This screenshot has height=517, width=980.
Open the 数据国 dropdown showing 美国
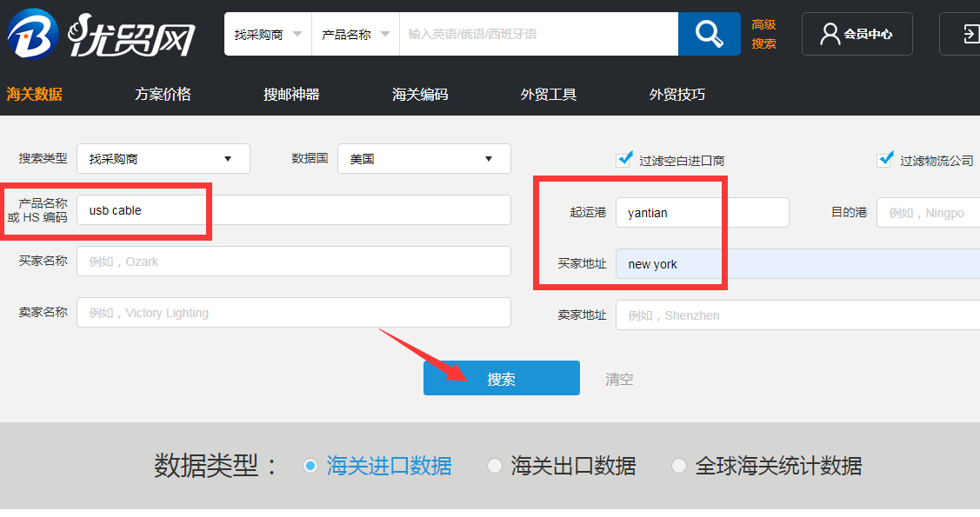click(423, 159)
